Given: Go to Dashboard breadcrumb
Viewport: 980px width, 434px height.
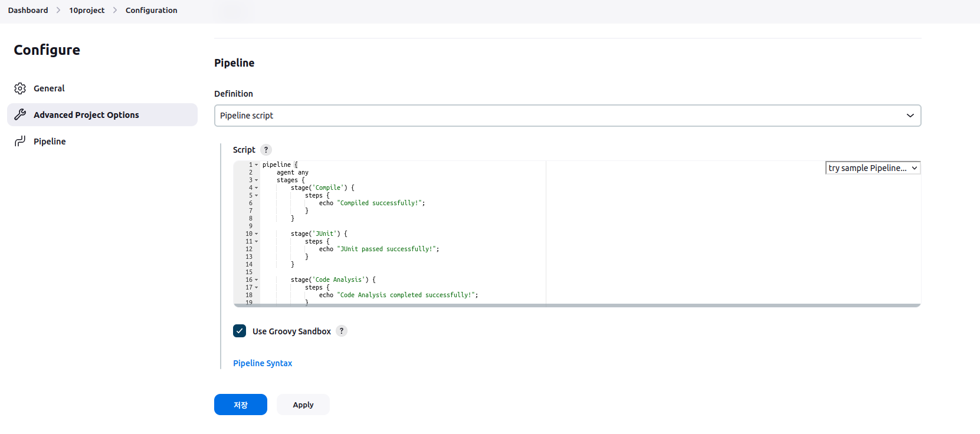Looking at the screenshot, I should 28,10.
